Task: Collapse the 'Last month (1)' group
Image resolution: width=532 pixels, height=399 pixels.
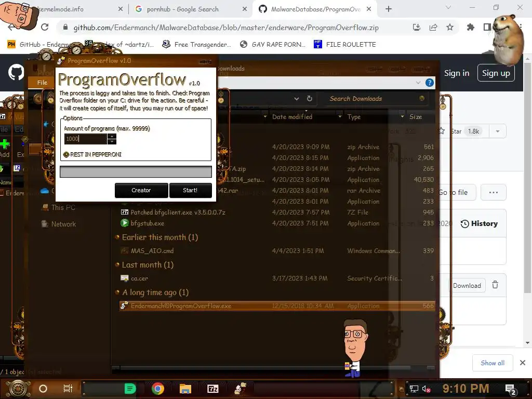Action: pos(117,264)
